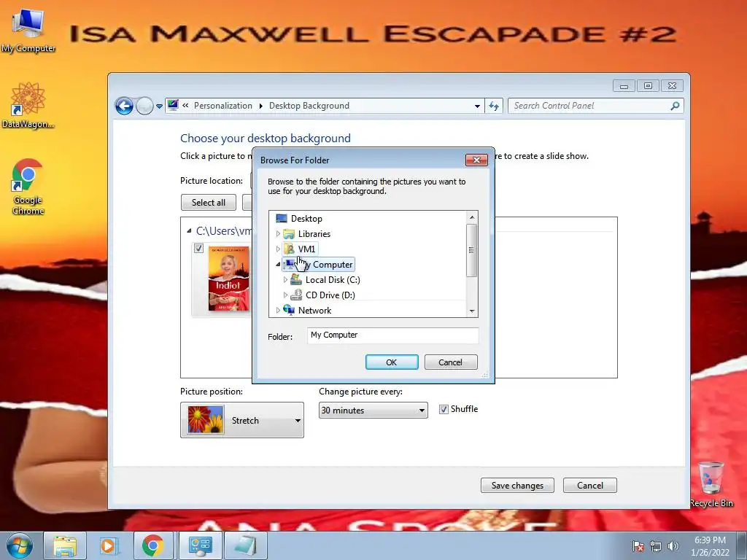Screen dimensions: 747x560
Task: Open the notepad-style taskbar program icon
Action: click(x=245, y=545)
